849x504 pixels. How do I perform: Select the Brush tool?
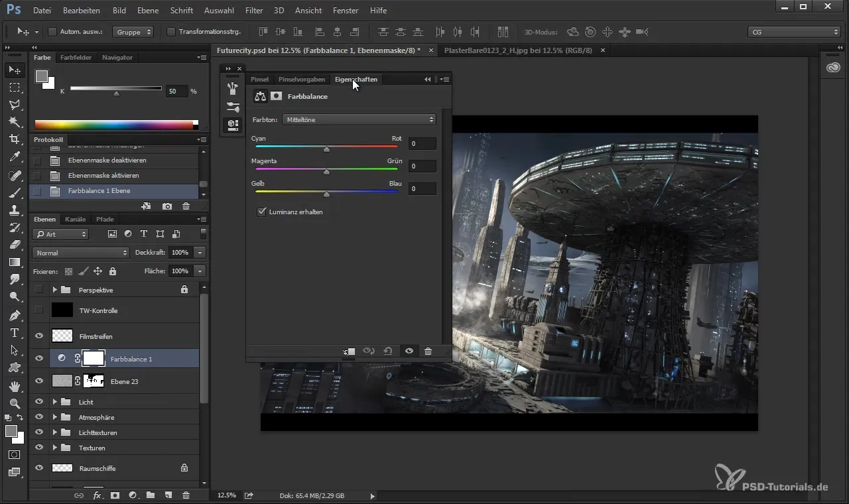pyautogui.click(x=15, y=193)
